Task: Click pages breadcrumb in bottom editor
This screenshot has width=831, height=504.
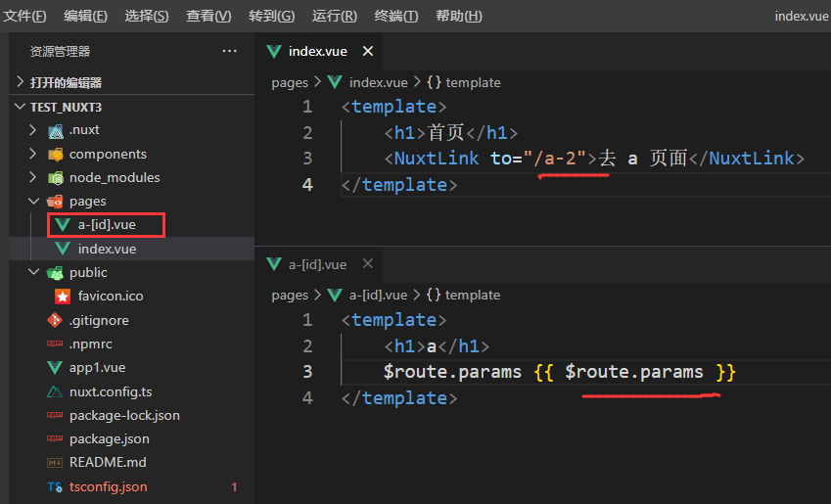Action: 290,295
